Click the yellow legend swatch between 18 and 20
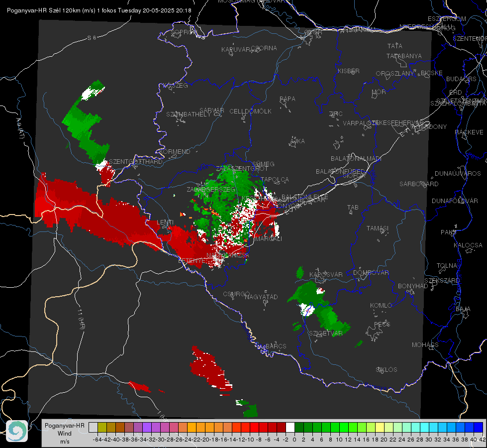Screen dimensions: 487x448 [380, 427]
